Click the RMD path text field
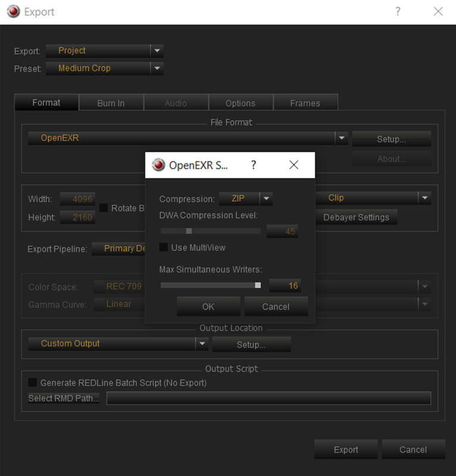456x476 pixels. coord(269,398)
